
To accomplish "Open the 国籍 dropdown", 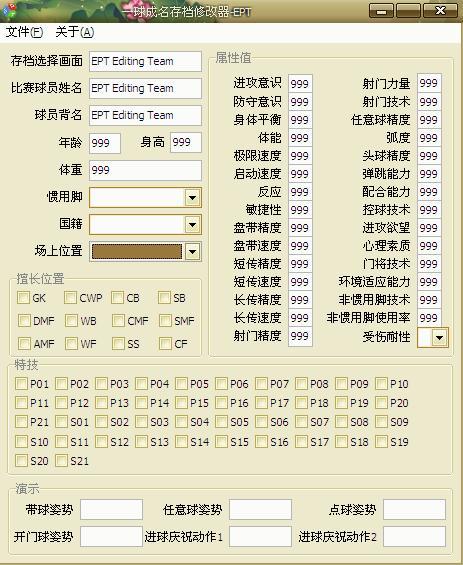I will click(146, 224).
